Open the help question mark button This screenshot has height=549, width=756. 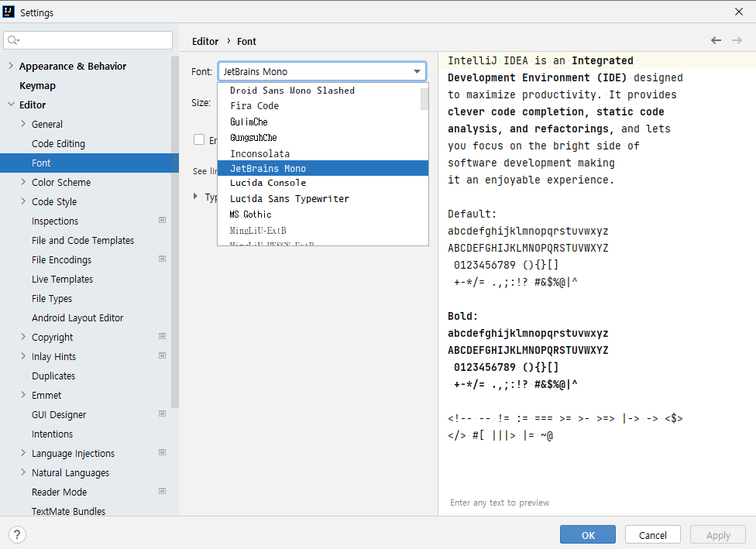click(x=17, y=534)
